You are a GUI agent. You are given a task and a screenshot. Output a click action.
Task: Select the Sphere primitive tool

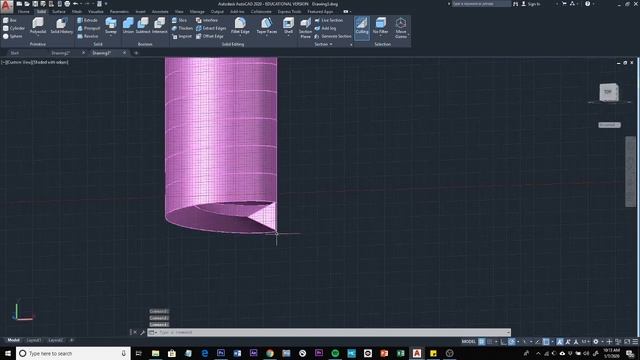(x=12, y=36)
